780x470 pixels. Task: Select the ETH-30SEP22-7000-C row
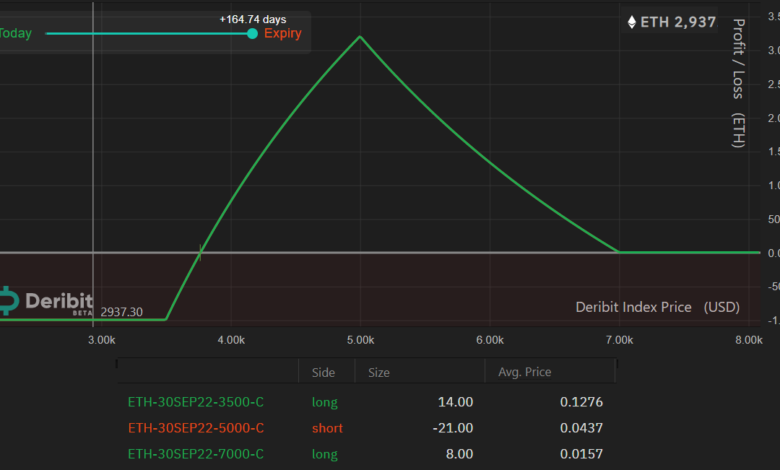click(x=366, y=454)
